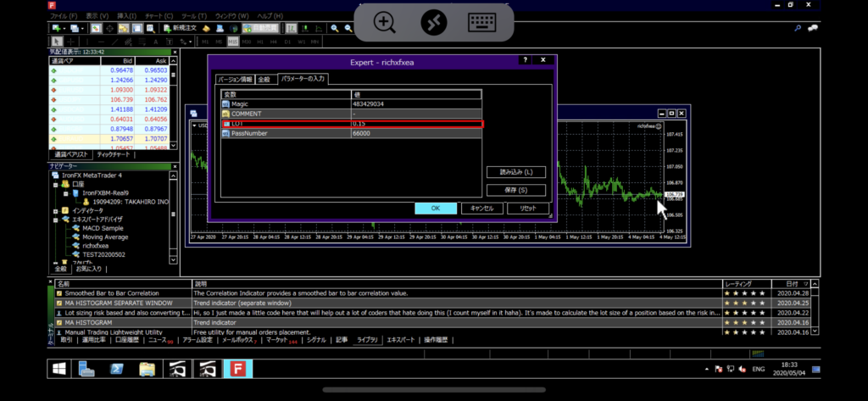Collapse the 口座 accounts tree node
This screenshot has height=401, width=868.
click(55, 183)
